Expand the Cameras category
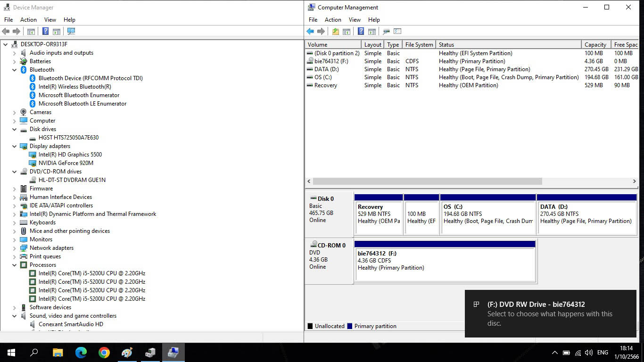The width and height of the screenshot is (644, 362). [x=14, y=112]
